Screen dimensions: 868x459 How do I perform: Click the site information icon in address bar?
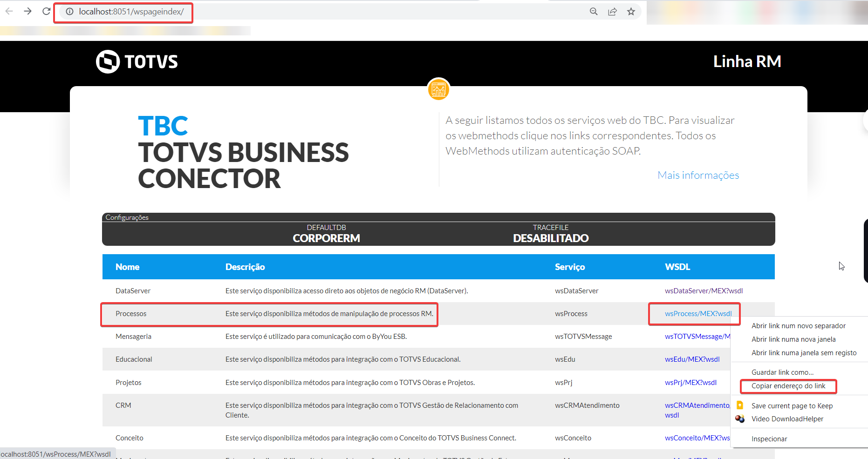click(x=69, y=12)
